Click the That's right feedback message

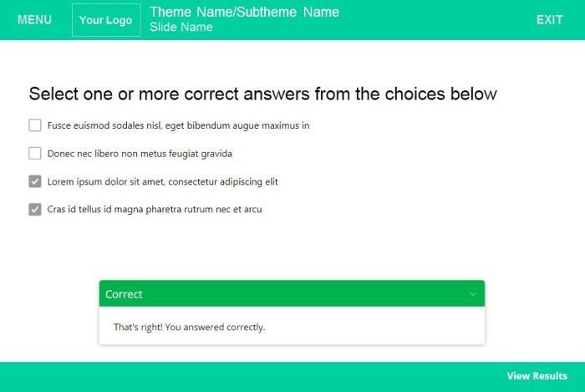click(189, 327)
